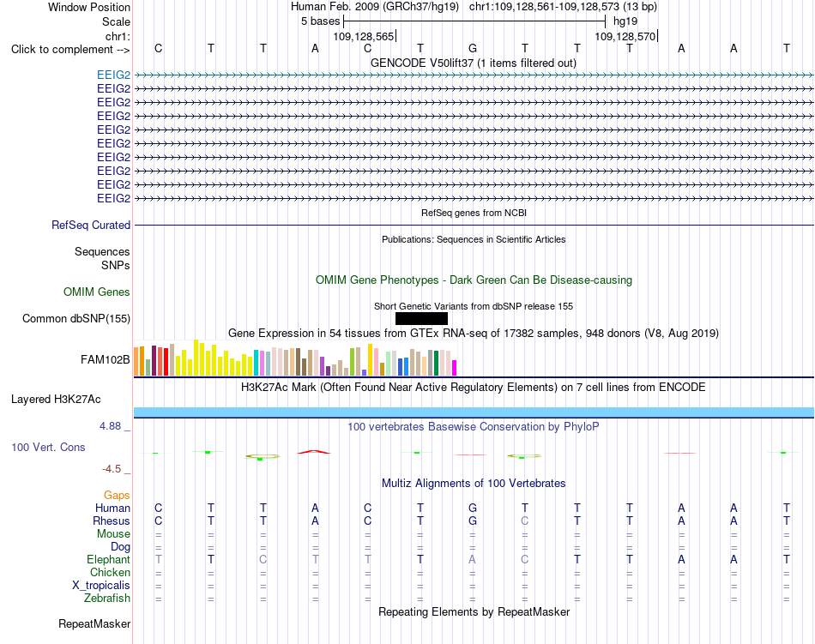Click the Common dbSNP(155) label
Viewport: 815px width, 644px height.
[75, 318]
